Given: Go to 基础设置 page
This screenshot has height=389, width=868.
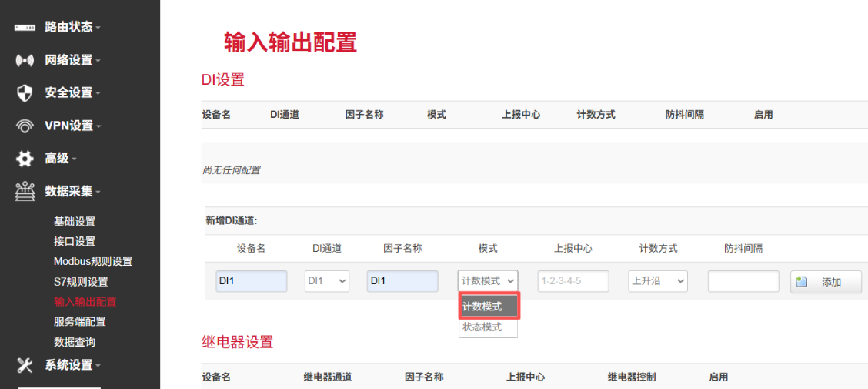Looking at the screenshot, I should point(75,222).
